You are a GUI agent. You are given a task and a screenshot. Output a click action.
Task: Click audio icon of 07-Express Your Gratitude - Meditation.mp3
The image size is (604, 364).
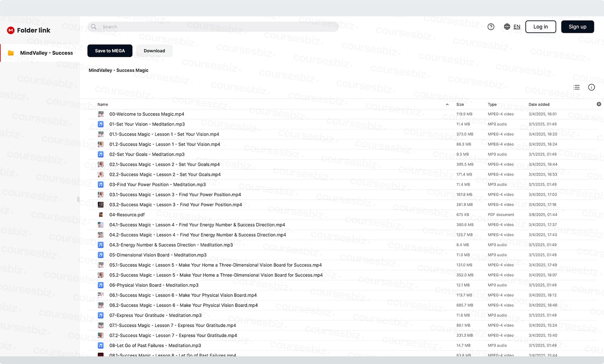point(101,315)
